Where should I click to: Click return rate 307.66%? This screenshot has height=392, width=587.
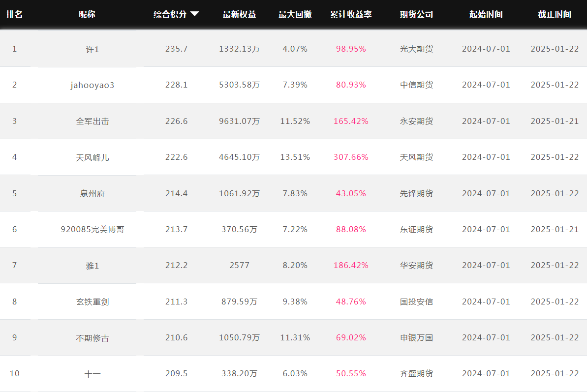pos(351,157)
